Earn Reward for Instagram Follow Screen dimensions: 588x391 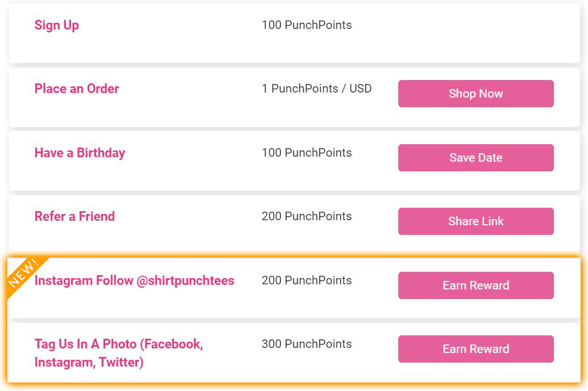coord(476,285)
